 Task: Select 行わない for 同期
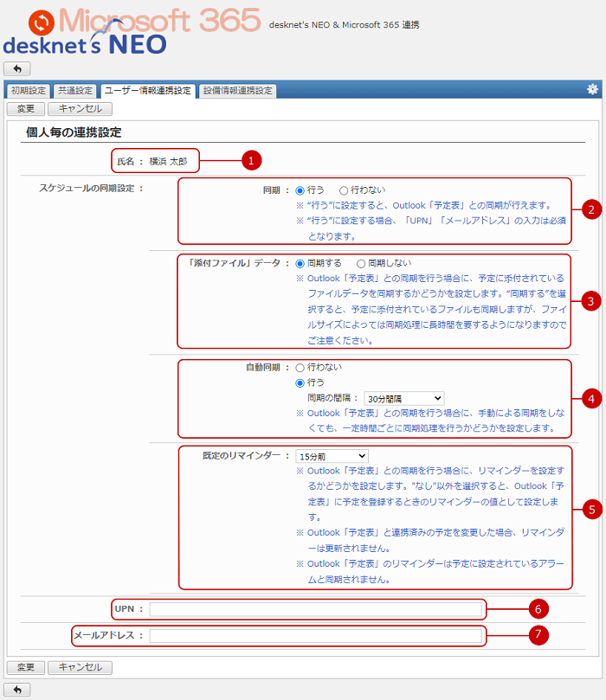(x=344, y=190)
